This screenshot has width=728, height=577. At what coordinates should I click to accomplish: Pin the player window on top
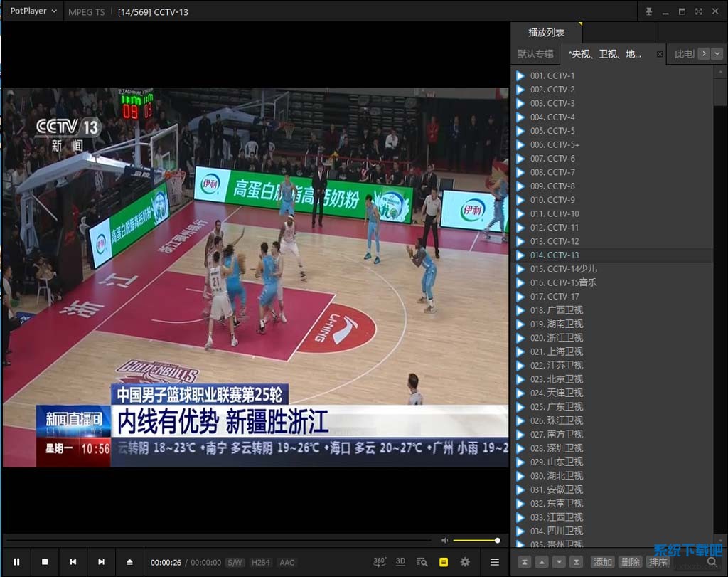coord(648,11)
